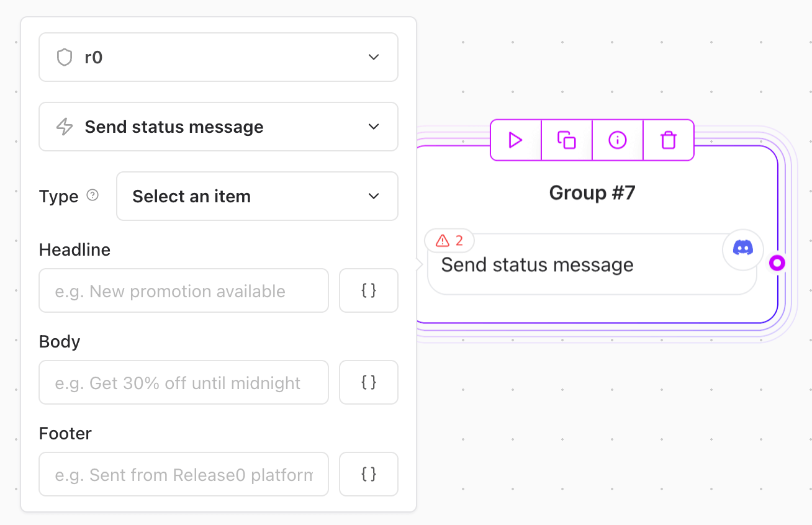Image resolution: width=812 pixels, height=525 pixels.
Task: Click the Discord icon on the node
Action: (742, 249)
